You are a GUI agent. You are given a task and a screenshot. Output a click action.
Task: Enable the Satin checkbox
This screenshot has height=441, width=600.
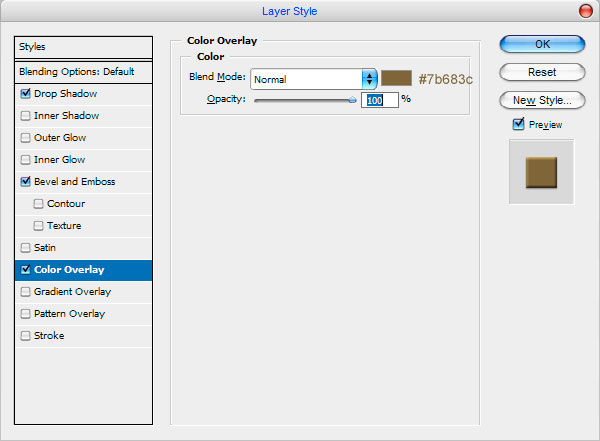(25, 248)
